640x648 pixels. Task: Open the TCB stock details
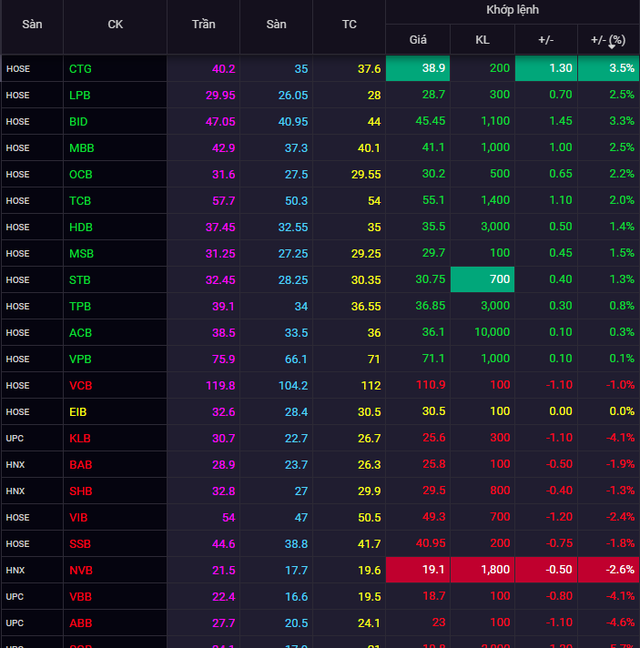(80, 201)
